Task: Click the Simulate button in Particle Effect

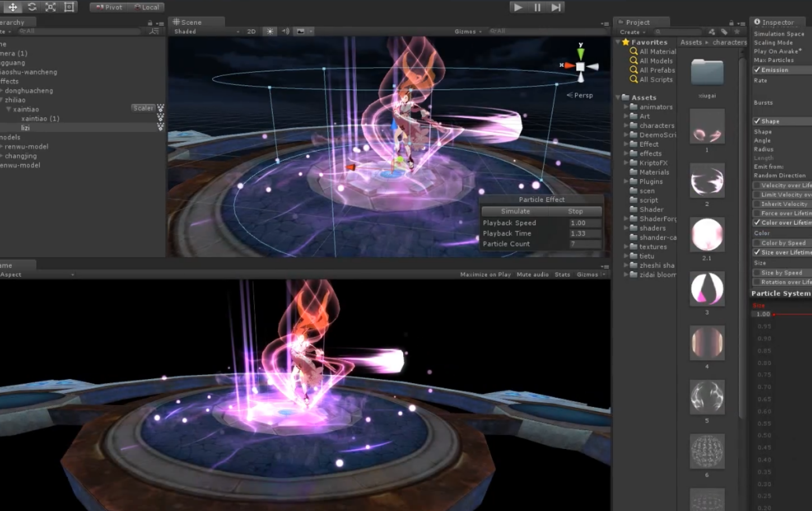Action: [515, 212]
